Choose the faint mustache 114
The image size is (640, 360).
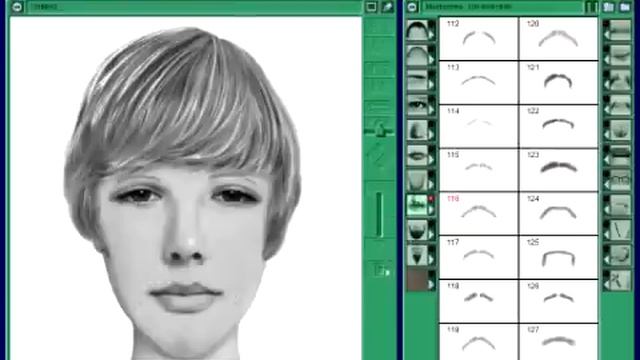click(478, 126)
